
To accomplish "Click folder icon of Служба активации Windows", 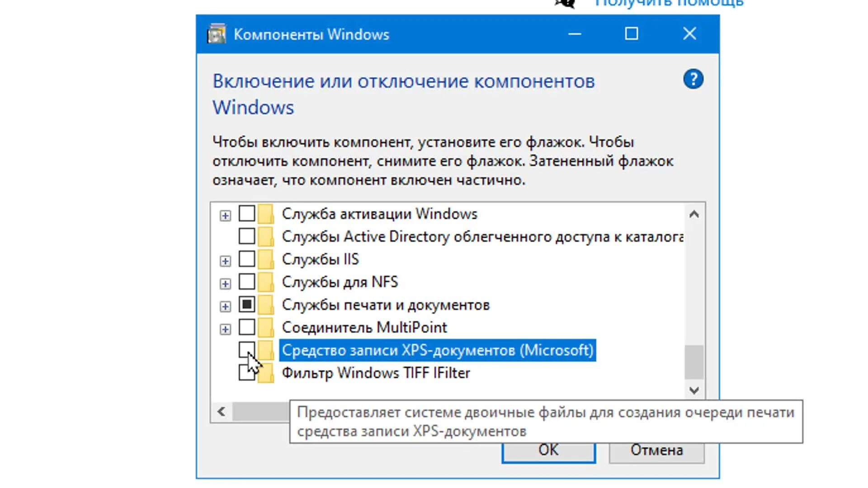I will [266, 214].
